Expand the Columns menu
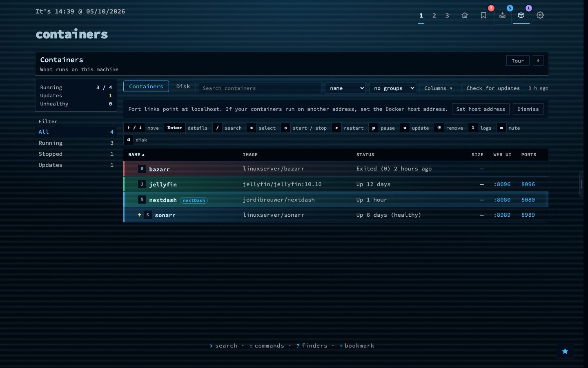Viewport: 588px width, 368px height. pos(438,88)
